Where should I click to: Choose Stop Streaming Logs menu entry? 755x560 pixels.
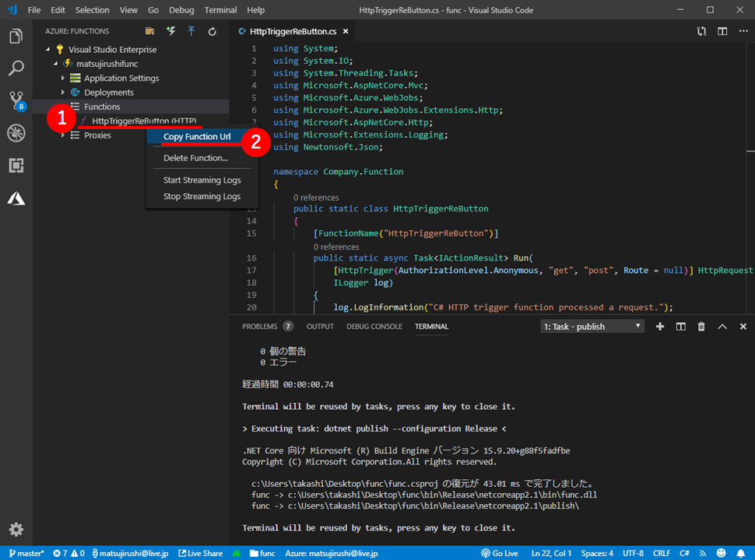tap(202, 196)
